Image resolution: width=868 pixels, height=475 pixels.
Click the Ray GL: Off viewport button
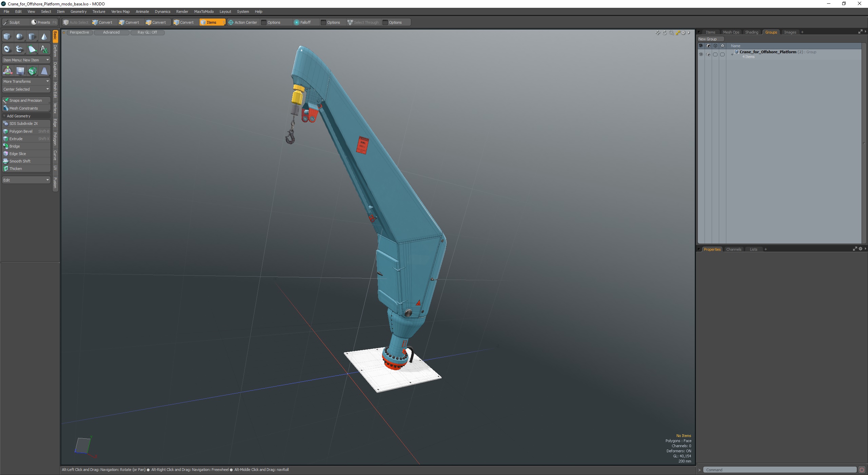coord(147,33)
